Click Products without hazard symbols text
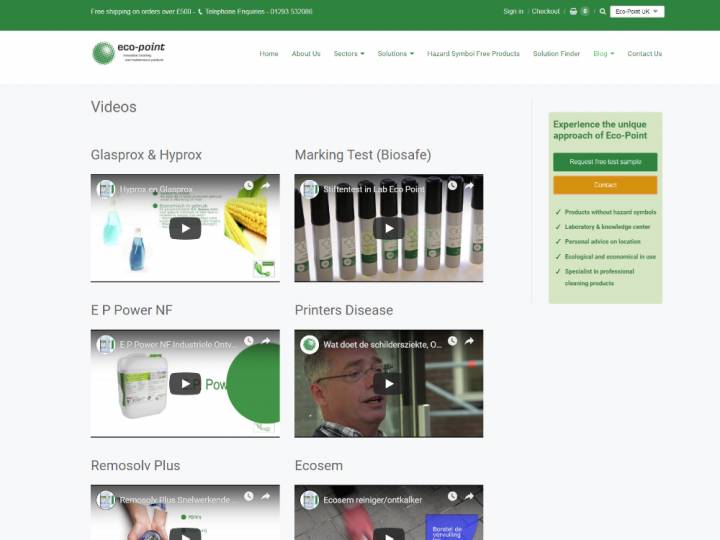The image size is (720, 540). 610,212
